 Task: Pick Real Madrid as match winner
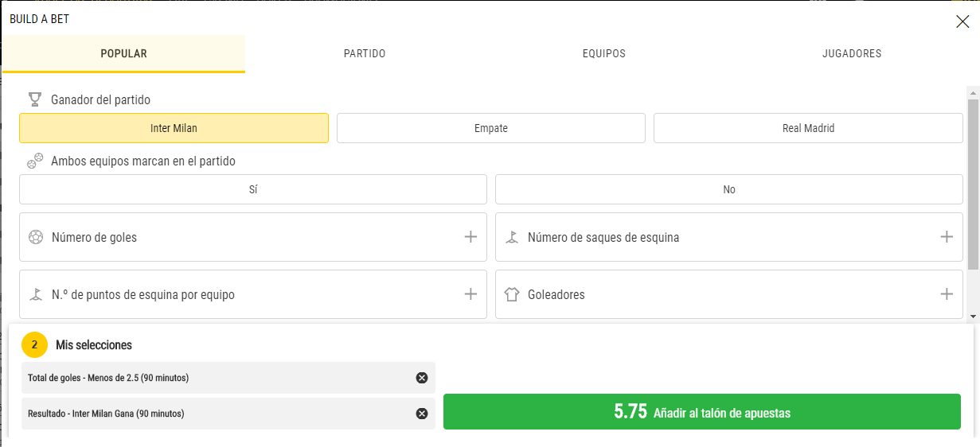[x=808, y=128]
